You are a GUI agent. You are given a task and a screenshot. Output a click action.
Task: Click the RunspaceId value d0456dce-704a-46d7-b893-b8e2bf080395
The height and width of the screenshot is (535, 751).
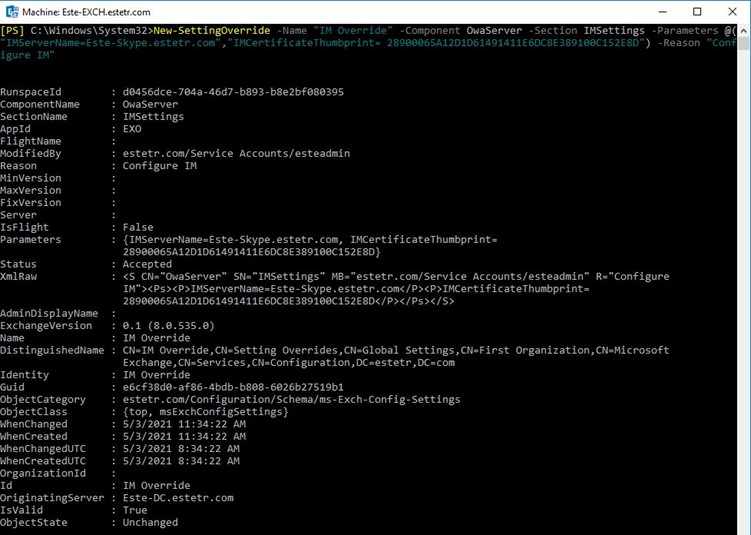pos(233,92)
